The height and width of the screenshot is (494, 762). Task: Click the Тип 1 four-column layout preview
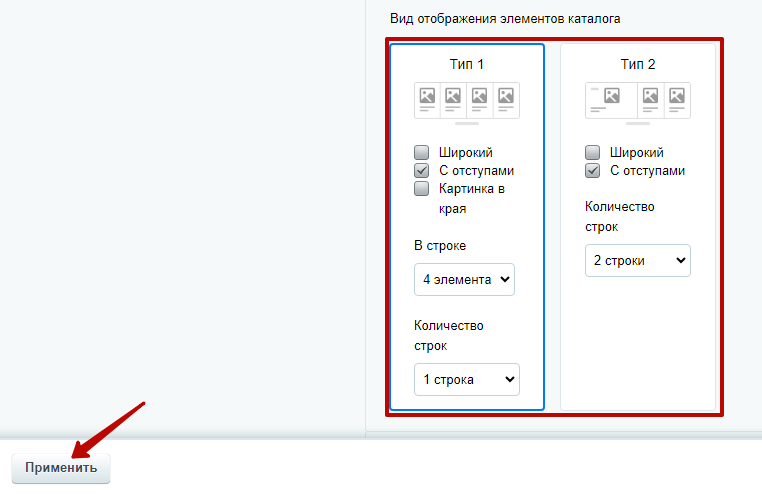(x=467, y=101)
